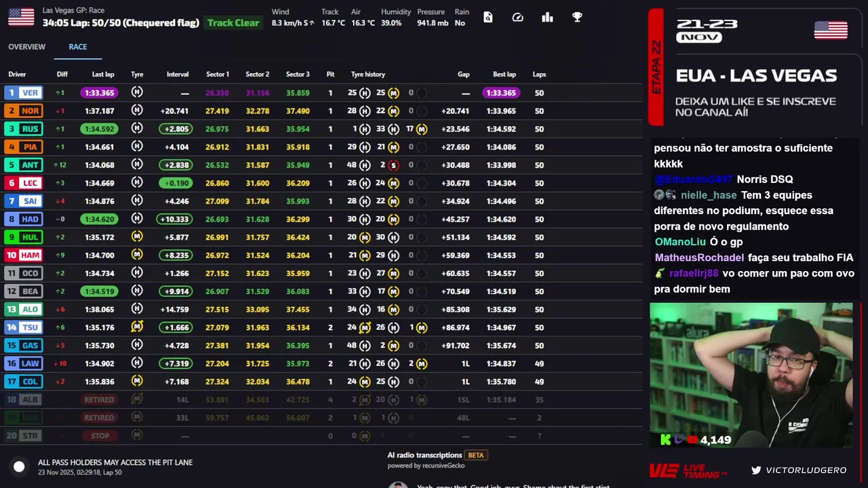Click chat username MatheusRochadel

pos(699,258)
